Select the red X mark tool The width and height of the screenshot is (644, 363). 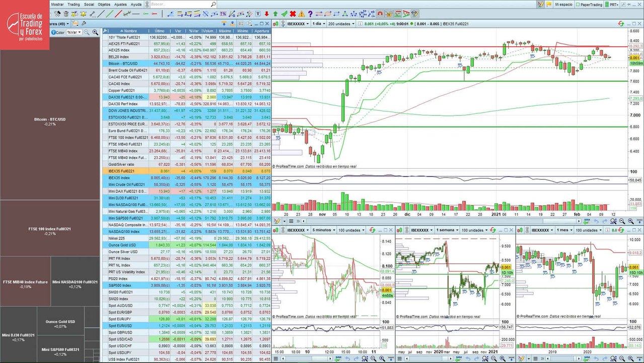click(x=293, y=14)
